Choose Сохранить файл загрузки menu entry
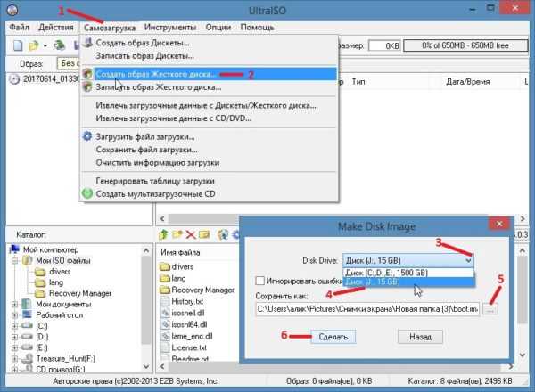Screen dimensions: 535x392 click(210, 150)
